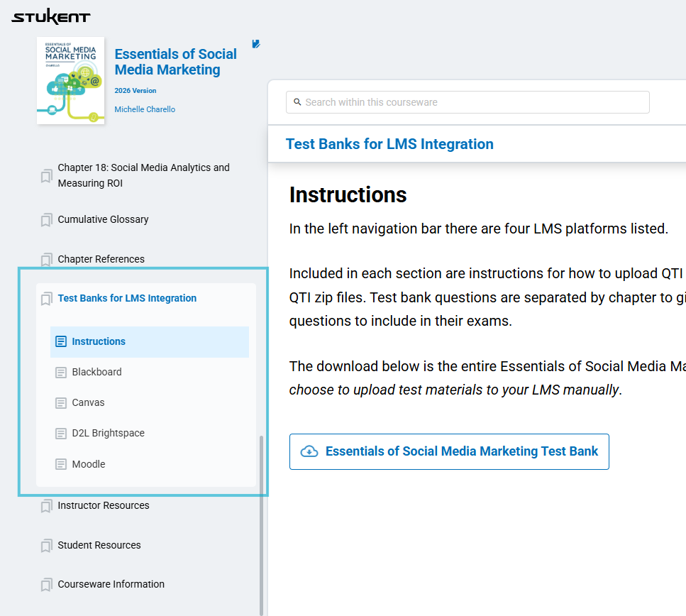The height and width of the screenshot is (616, 686).
Task: Download Essentials of Social Media Marketing Test Bank
Action: 449,452
